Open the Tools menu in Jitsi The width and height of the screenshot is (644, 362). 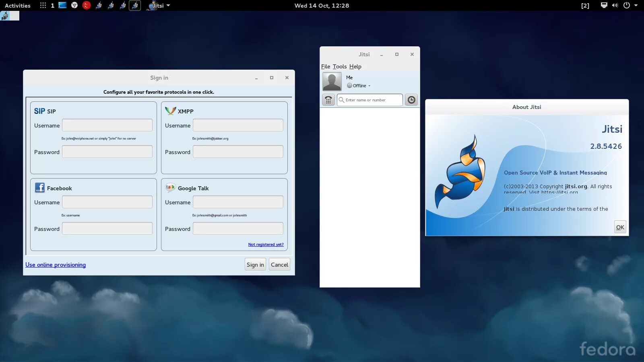(x=340, y=66)
